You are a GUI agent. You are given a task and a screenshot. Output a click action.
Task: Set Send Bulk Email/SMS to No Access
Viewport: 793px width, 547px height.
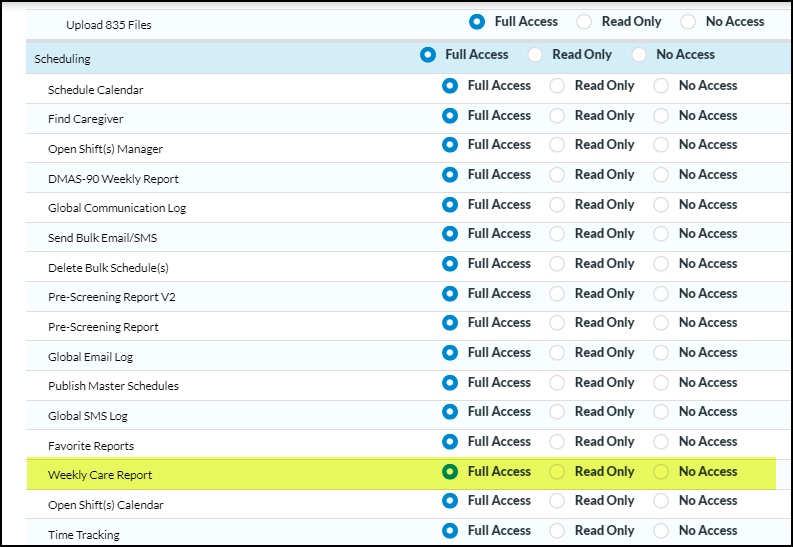(x=661, y=234)
